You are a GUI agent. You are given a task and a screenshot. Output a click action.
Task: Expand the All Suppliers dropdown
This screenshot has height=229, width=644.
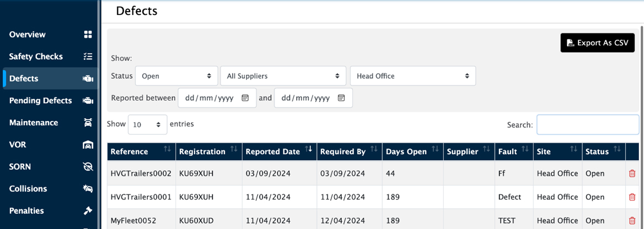point(283,76)
